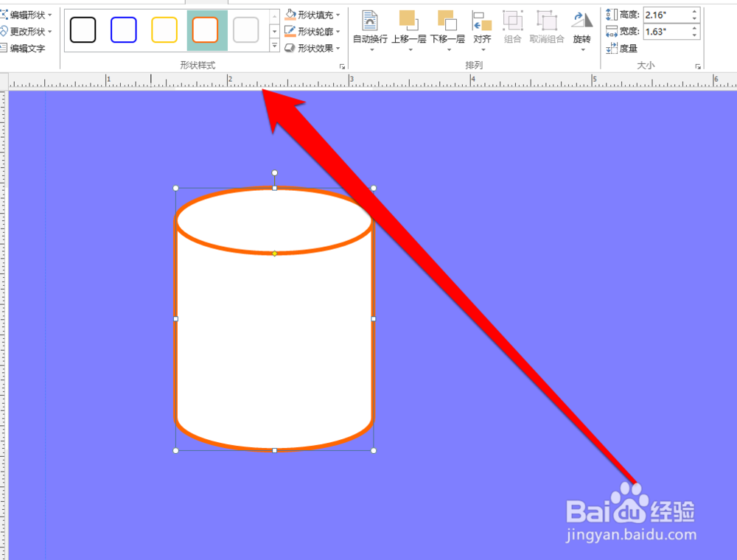This screenshot has width=737, height=560.
Task: Click Bring Forward (上移一层) icon
Action: (408, 20)
